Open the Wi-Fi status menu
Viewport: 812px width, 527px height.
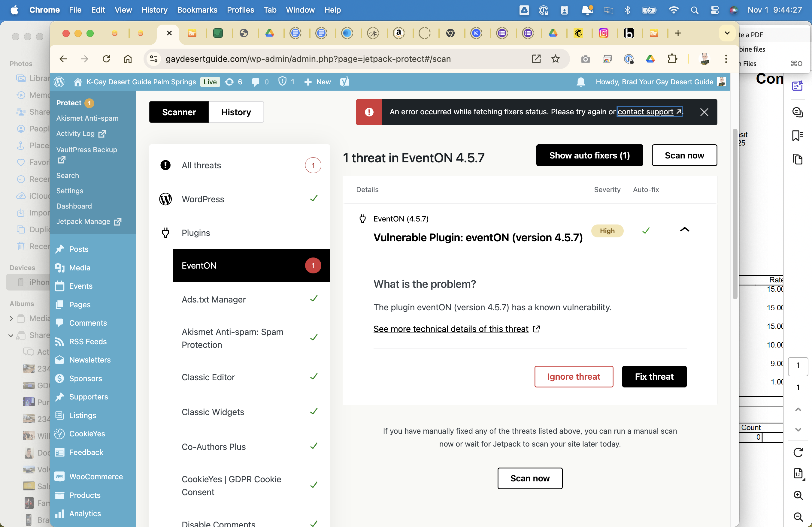point(674,10)
